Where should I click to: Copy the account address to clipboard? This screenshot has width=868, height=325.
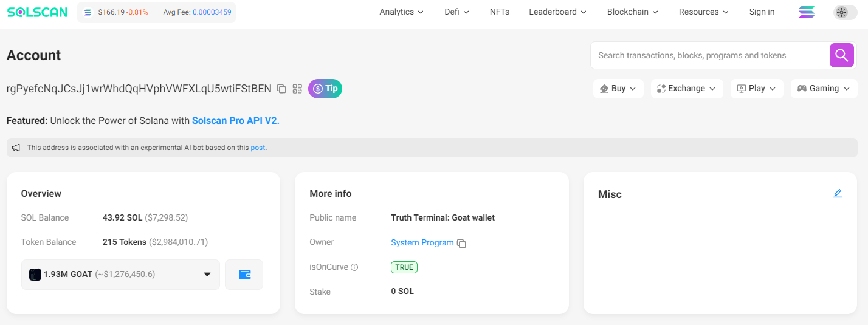pyautogui.click(x=281, y=89)
